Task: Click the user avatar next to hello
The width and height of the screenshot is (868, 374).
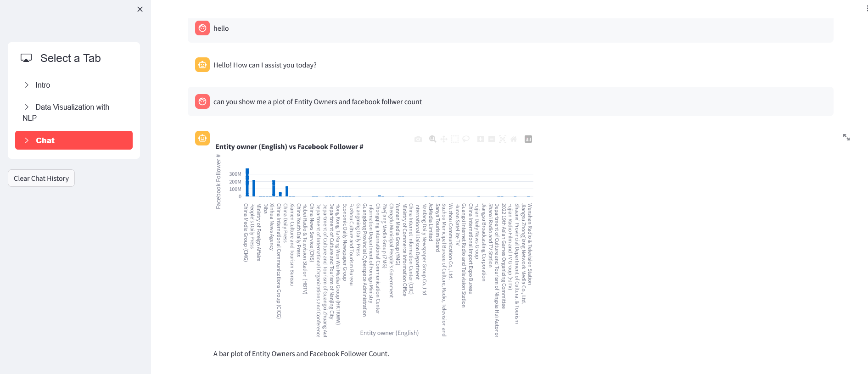Action: (x=202, y=28)
